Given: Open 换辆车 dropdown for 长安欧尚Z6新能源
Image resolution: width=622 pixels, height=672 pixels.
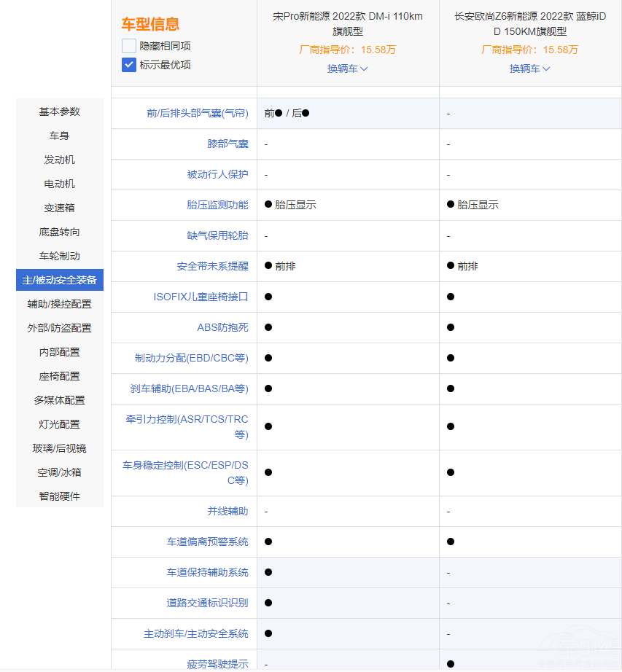Looking at the screenshot, I should tap(529, 69).
